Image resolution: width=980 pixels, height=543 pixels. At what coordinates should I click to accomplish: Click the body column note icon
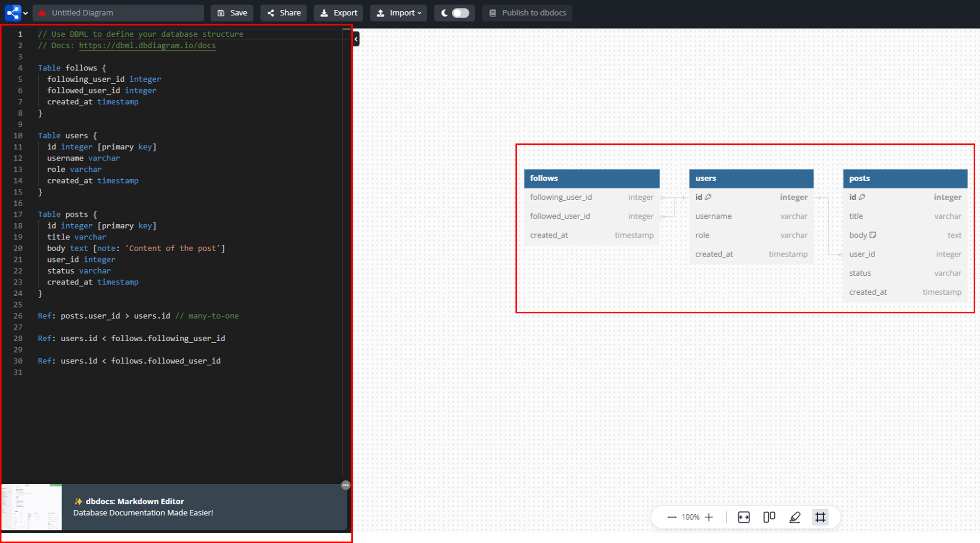point(873,235)
